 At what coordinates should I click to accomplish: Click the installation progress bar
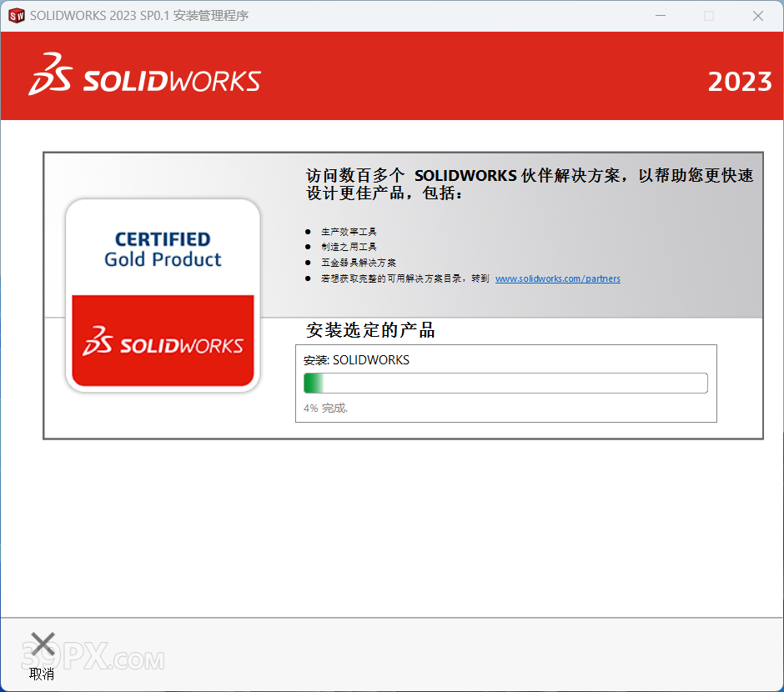pyautogui.click(x=505, y=383)
